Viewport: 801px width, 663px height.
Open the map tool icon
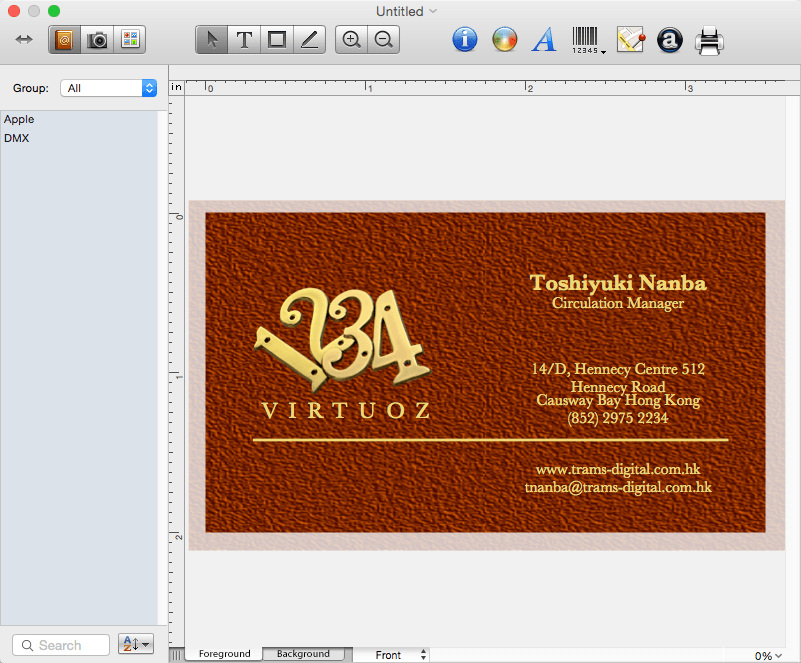coord(630,39)
